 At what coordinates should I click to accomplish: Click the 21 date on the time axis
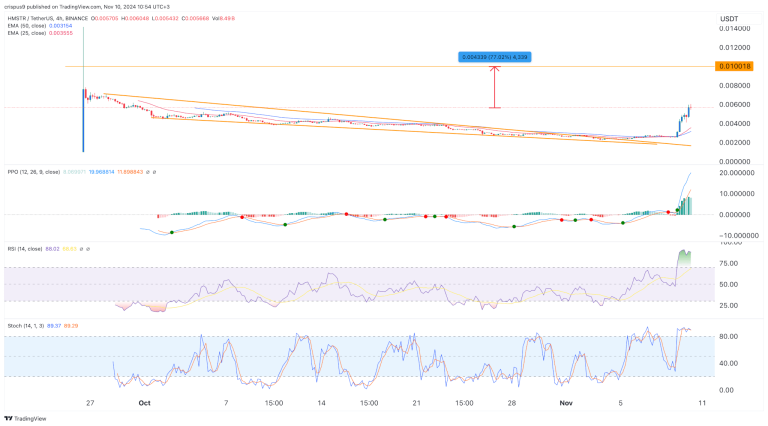[416, 403]
